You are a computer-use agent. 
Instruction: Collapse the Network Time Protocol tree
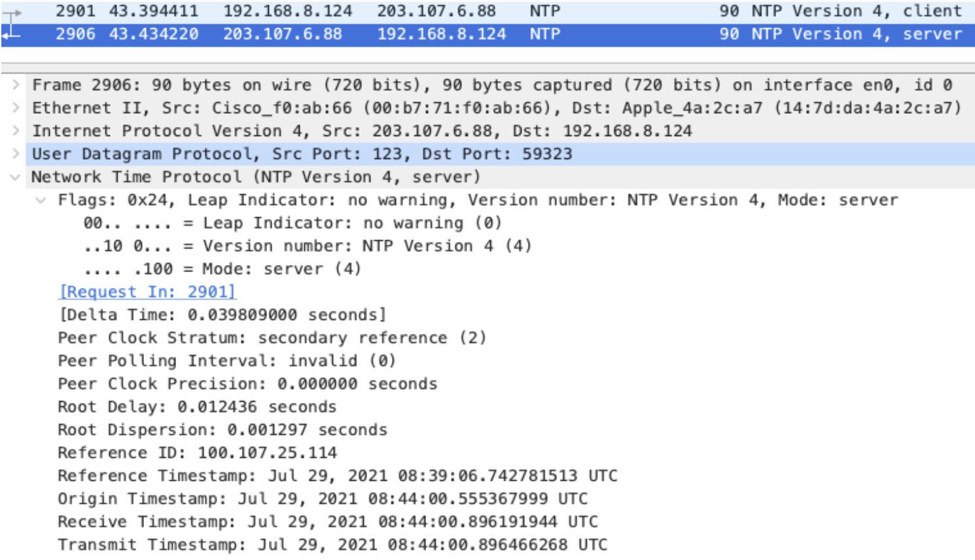16,176
